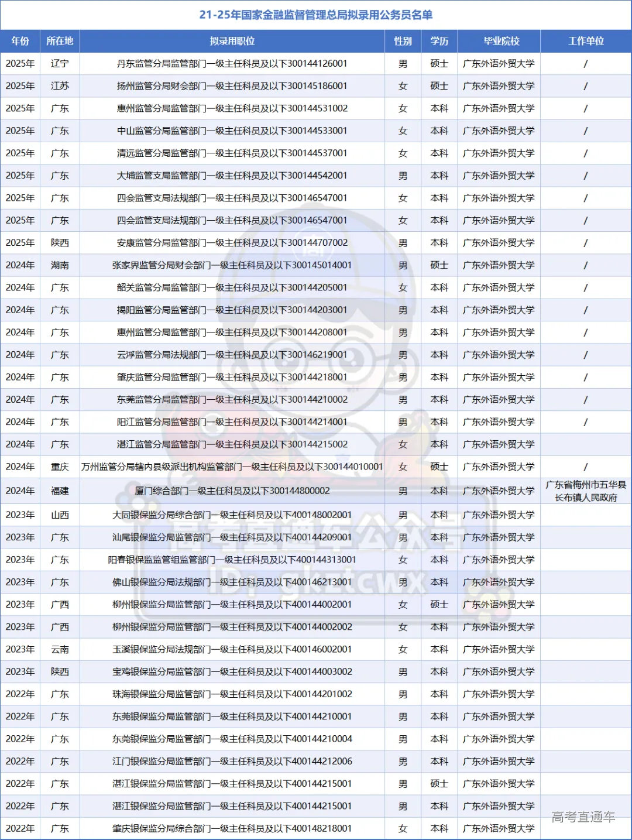Select the 万州监管分局 position cell

pos(232,467)
